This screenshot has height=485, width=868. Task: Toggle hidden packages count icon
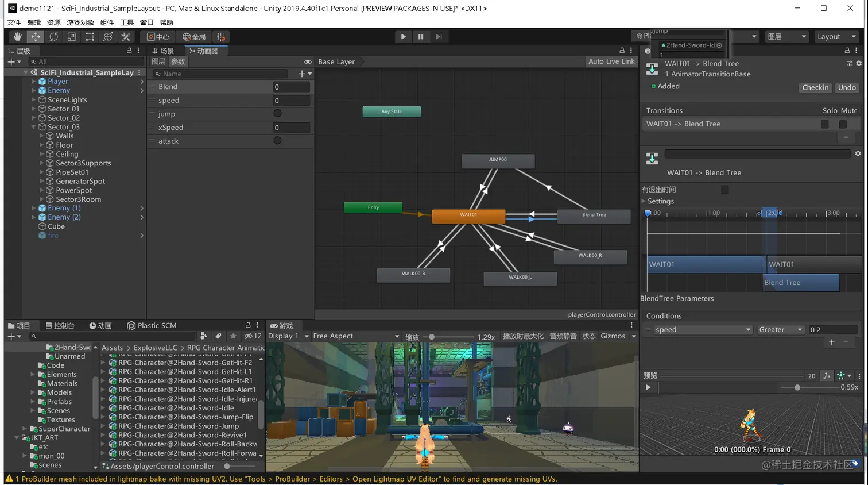[x=253, y=336]
